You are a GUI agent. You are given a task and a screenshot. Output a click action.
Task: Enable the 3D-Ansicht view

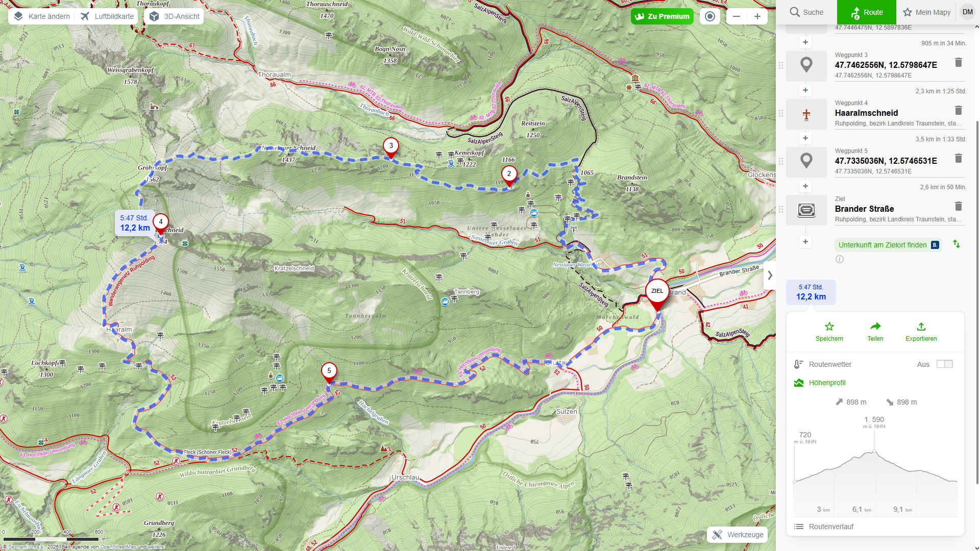click(175, 16)
